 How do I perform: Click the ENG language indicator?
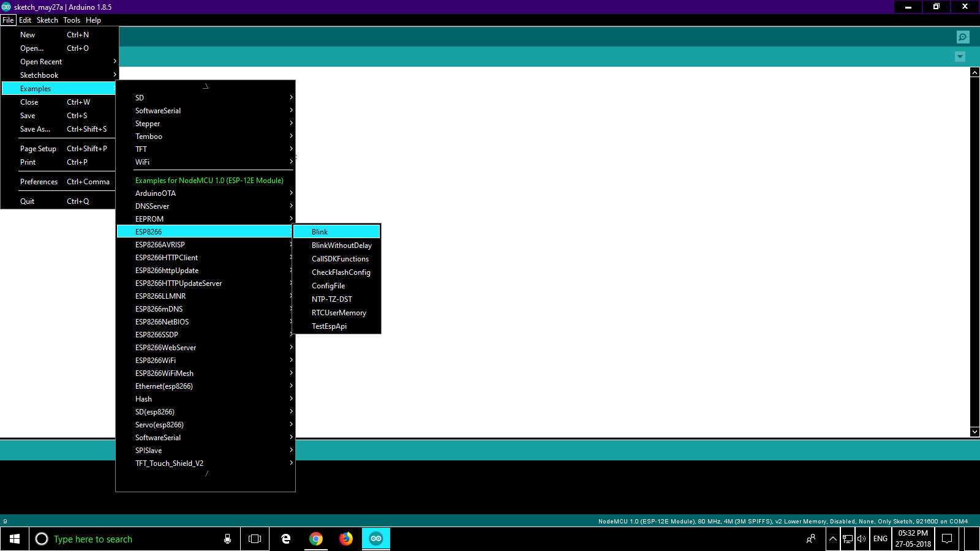(x=880, y=539)
